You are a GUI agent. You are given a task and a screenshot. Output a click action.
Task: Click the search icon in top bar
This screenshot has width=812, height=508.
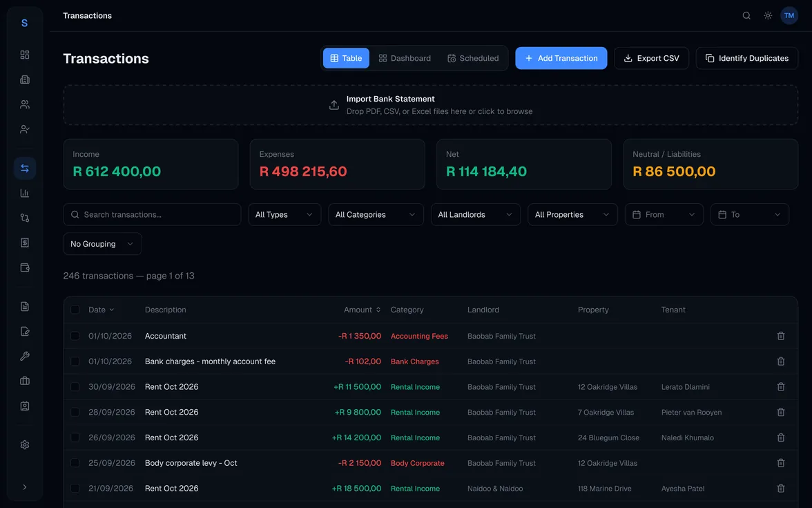746,15
